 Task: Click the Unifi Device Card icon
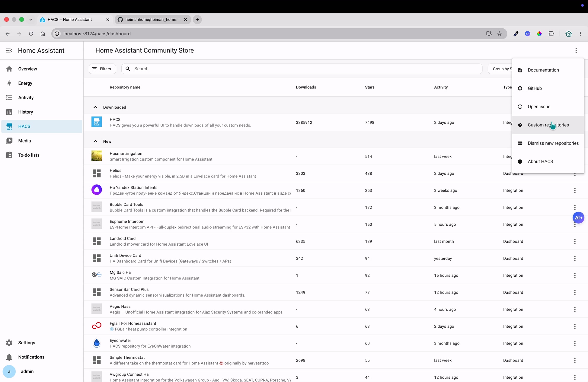coord(97,258)
